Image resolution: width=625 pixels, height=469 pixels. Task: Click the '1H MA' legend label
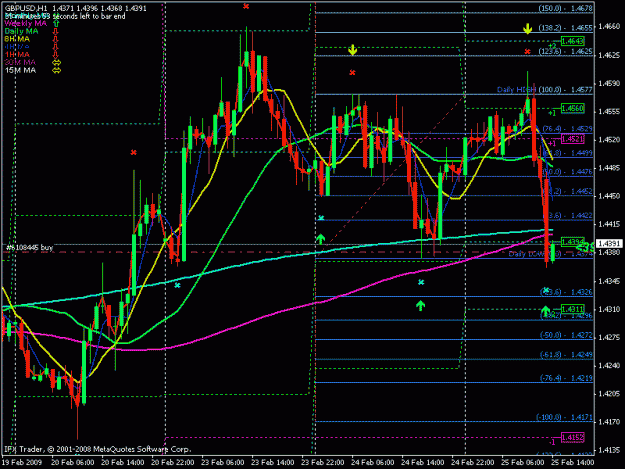pos(17,55)
